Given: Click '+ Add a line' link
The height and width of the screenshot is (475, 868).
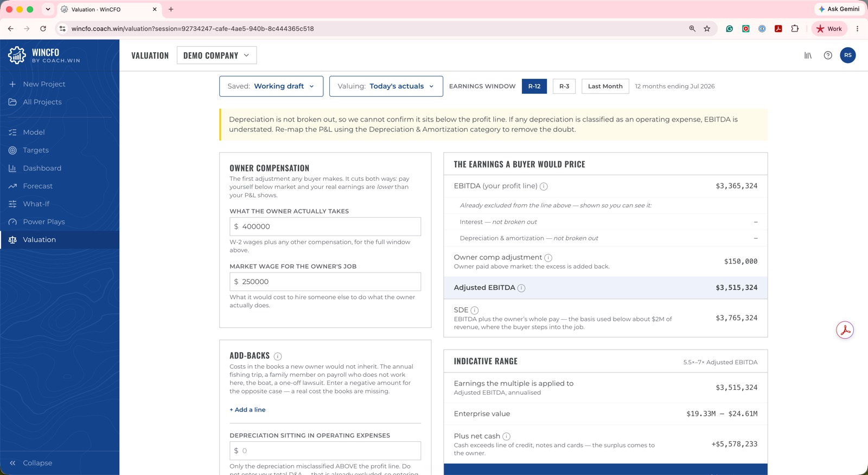Looking at the screenshot, I should [x=247, y=410].
